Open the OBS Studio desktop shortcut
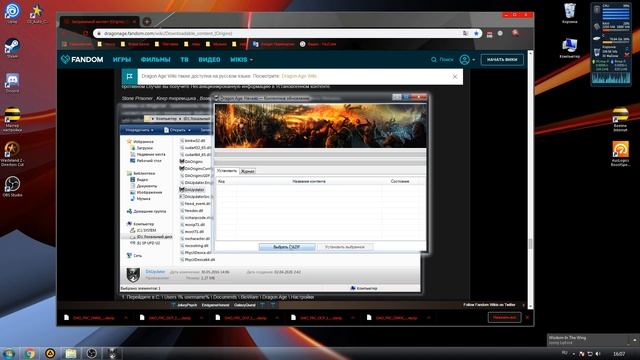 [x=12, y=187]
